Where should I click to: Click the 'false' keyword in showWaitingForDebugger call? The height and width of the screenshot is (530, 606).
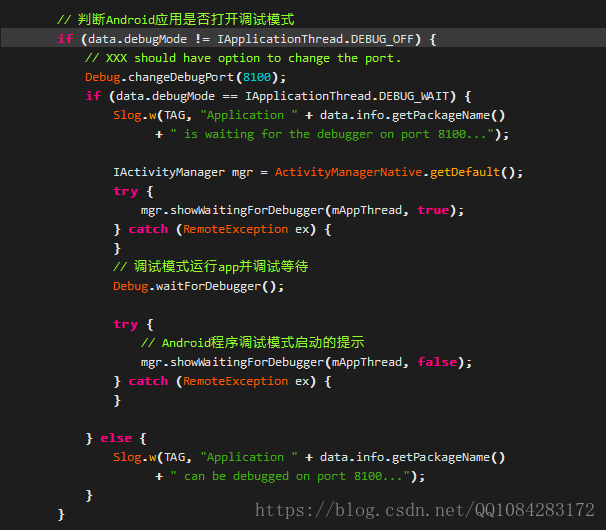(437, 362)
